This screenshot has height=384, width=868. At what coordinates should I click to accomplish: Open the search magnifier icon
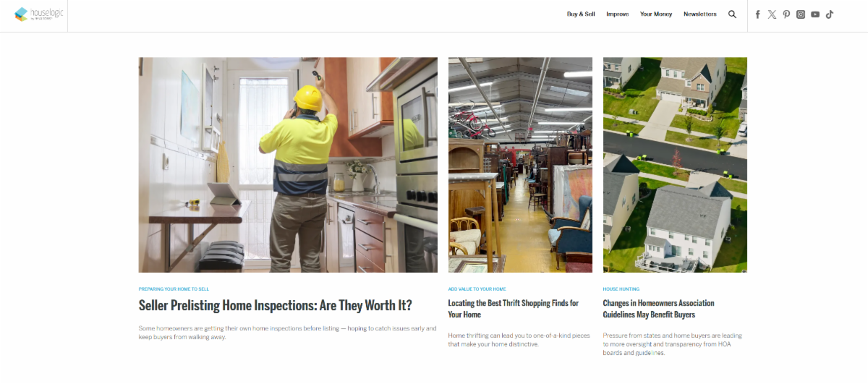[732, 14]
